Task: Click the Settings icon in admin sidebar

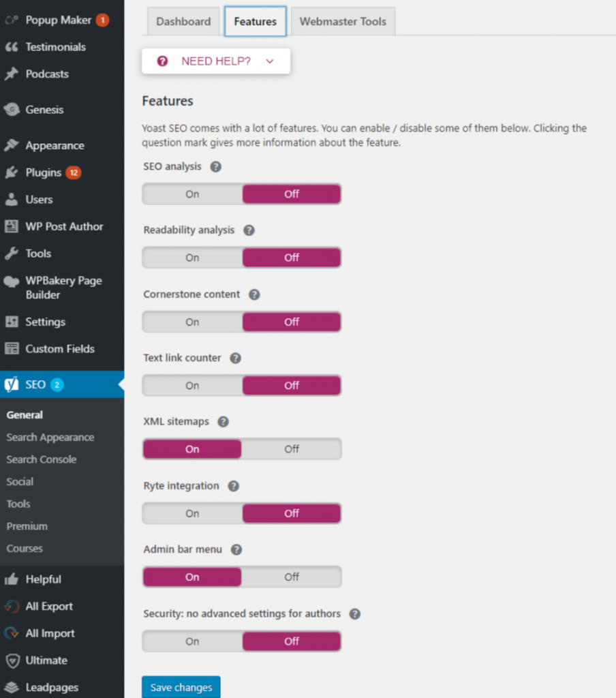Action: [12, 322]
